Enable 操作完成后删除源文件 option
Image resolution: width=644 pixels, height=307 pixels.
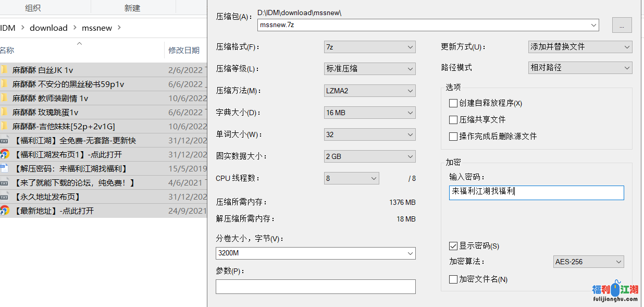tap(453, 137)
